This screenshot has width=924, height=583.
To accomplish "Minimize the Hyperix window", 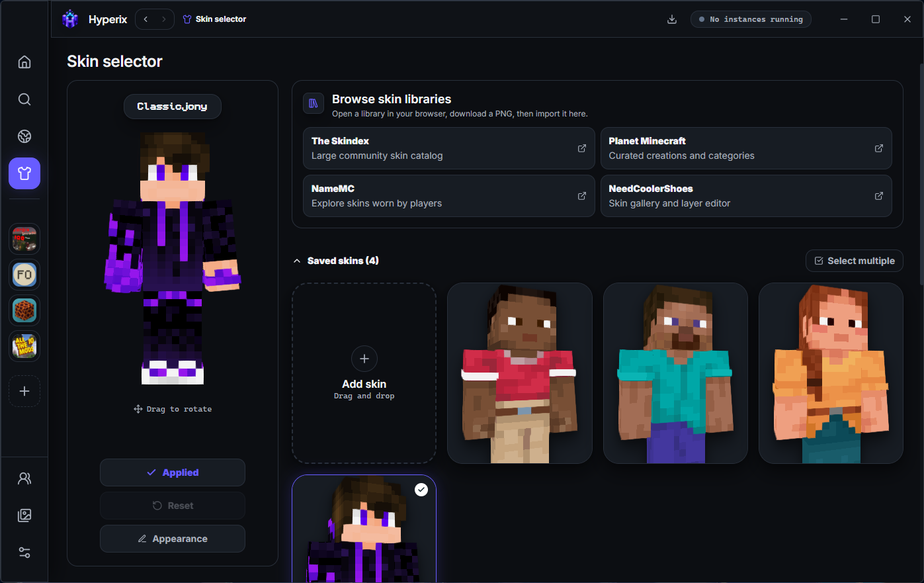I will tap(844, 19).
